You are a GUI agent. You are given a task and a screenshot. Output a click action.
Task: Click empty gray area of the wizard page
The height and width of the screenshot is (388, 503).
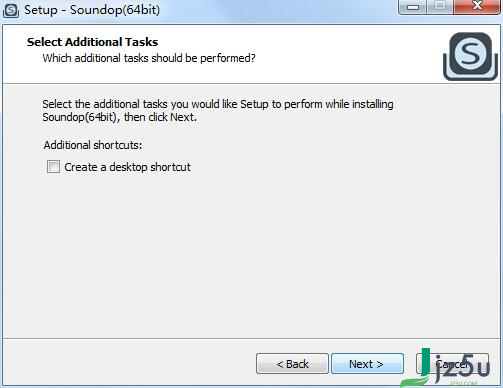point(250,253)
